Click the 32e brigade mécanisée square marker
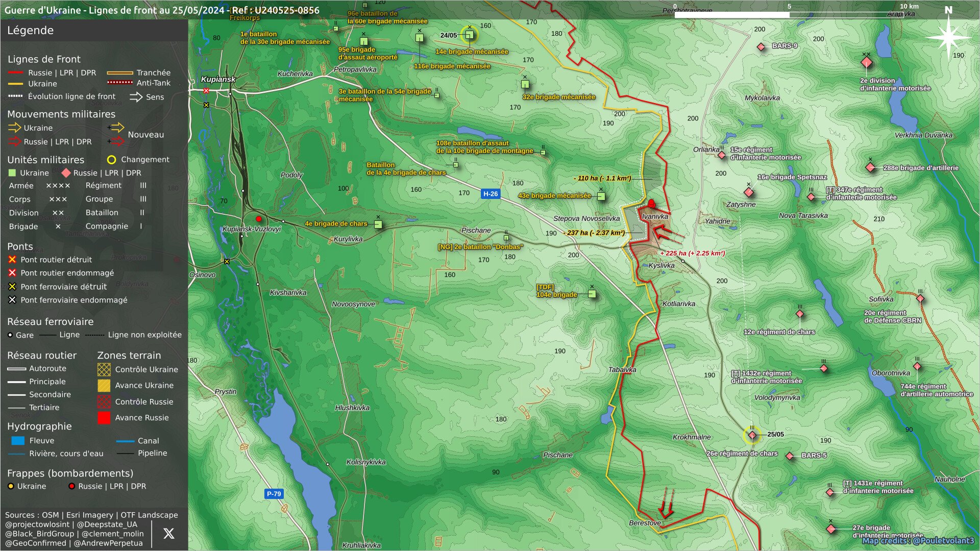 click(525, 84)
